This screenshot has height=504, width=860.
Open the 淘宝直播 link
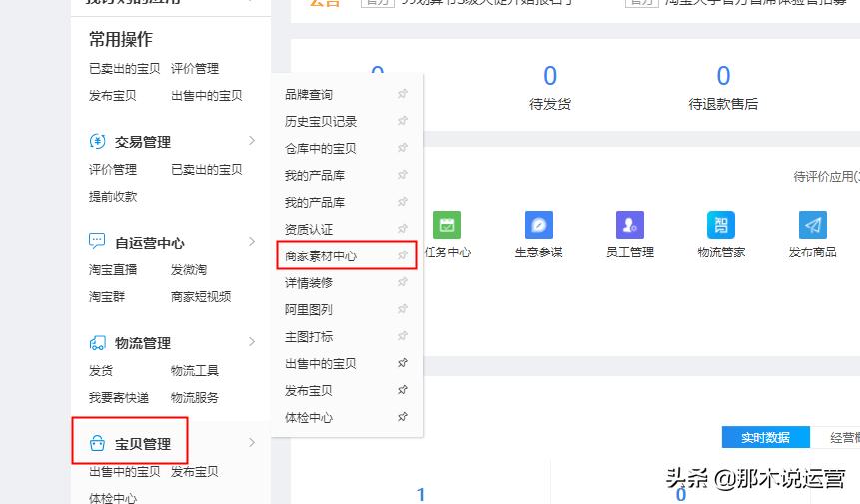113,269
